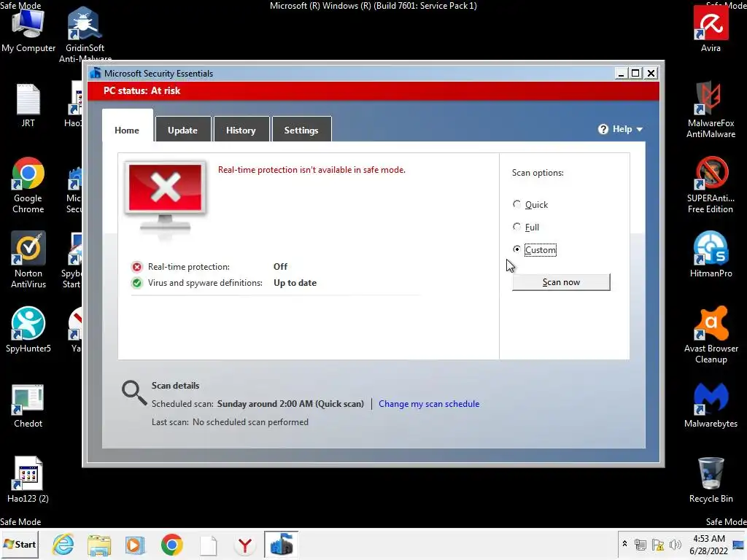Open Malwarebytes desktop icon
Image resolution: width=747 pixels, height=560 pixels.
click(711, 405)
